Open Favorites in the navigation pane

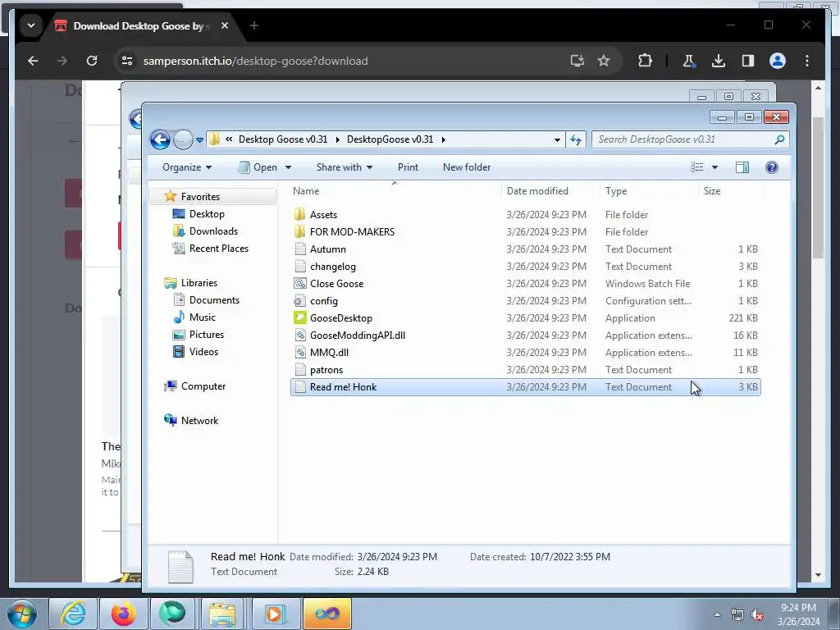[x=200, y=197]
